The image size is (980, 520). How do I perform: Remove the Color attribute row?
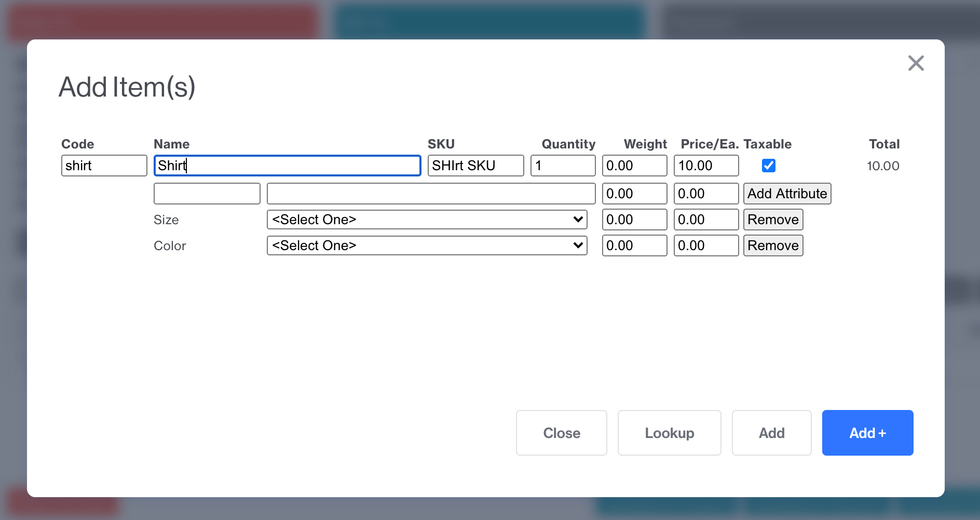(x=772, y=245)
